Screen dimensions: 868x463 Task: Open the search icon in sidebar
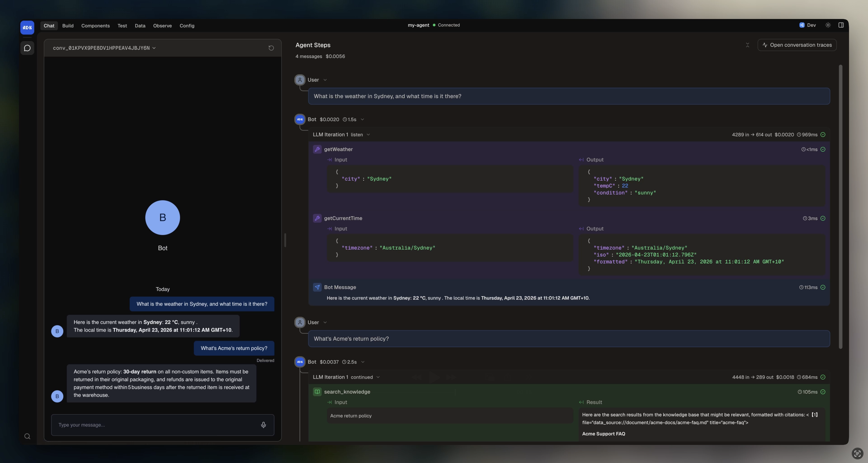click(27, 436)
